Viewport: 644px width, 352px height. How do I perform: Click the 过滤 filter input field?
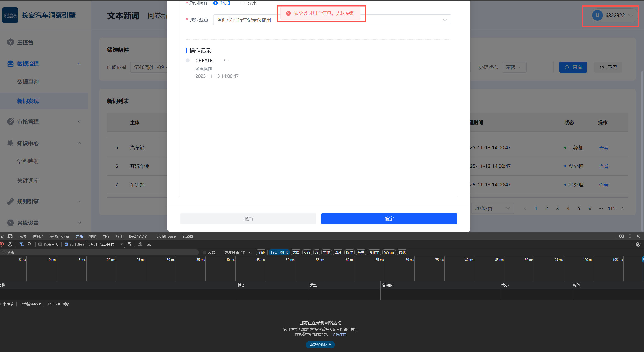tap(100, 252)
